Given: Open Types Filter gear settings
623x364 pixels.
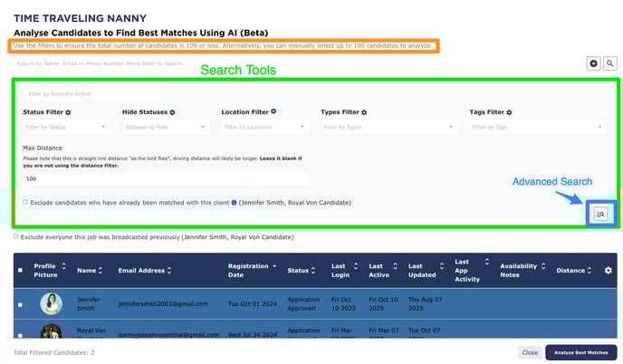Looking at the screenshot, I should click(x=364, y=111).
